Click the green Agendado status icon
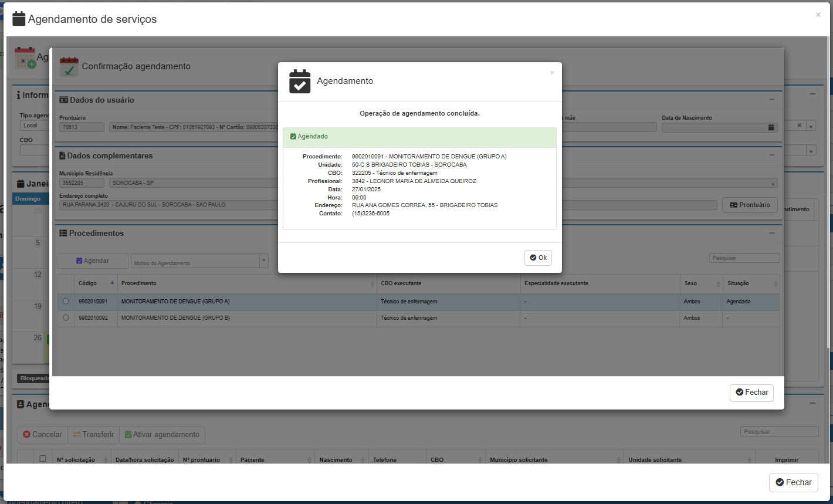The height and width of the screenshot is (504, 833). (293, 136)
